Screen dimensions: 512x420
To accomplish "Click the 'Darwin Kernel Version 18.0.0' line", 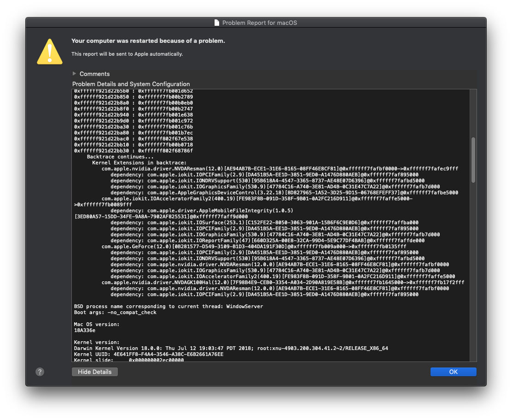I will point(231,348).
